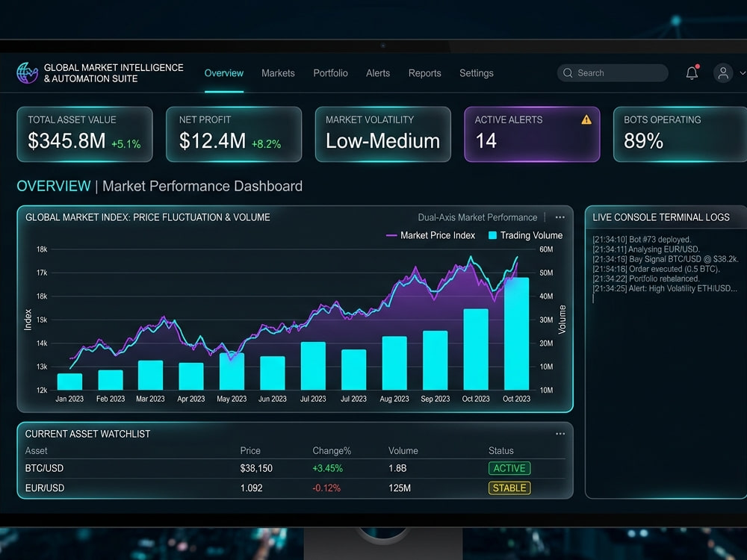Click the search magnifier icon
The image size is (747, 560).
coord(568,73)
